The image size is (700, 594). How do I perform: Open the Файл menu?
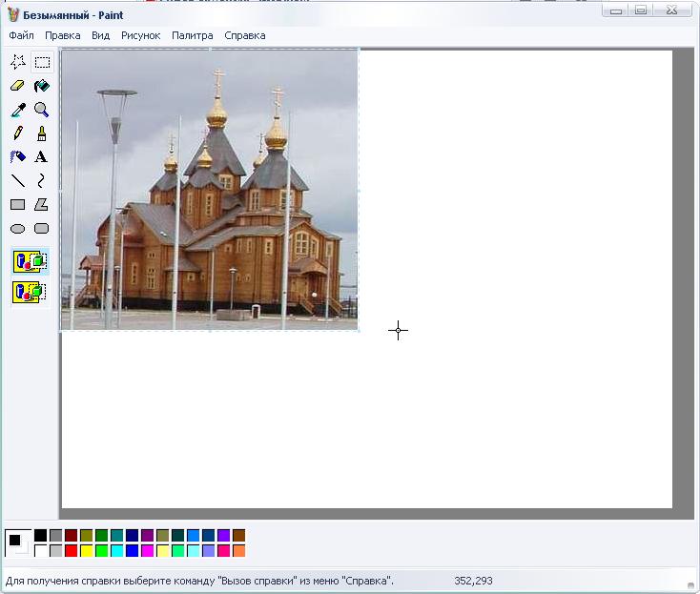[21, 35]
